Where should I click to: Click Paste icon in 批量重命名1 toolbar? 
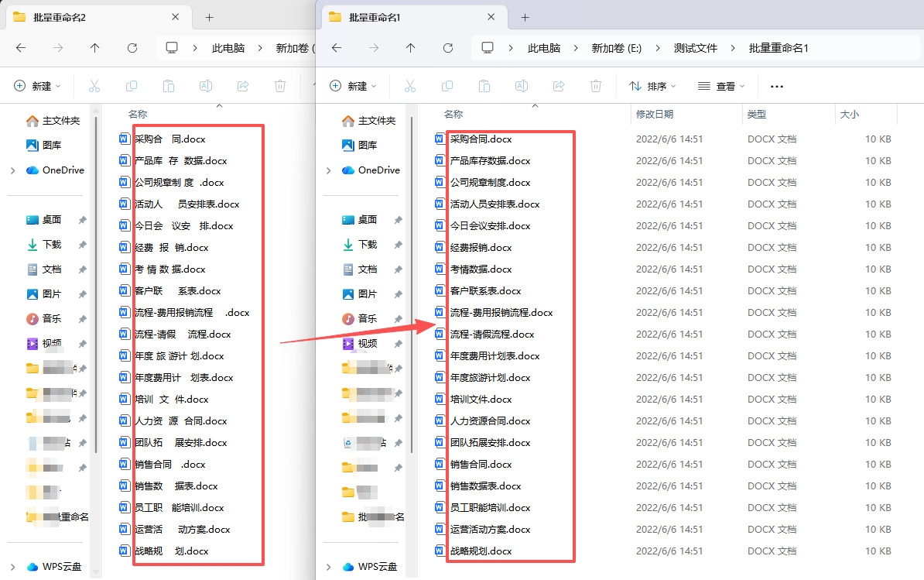[484, 86]
